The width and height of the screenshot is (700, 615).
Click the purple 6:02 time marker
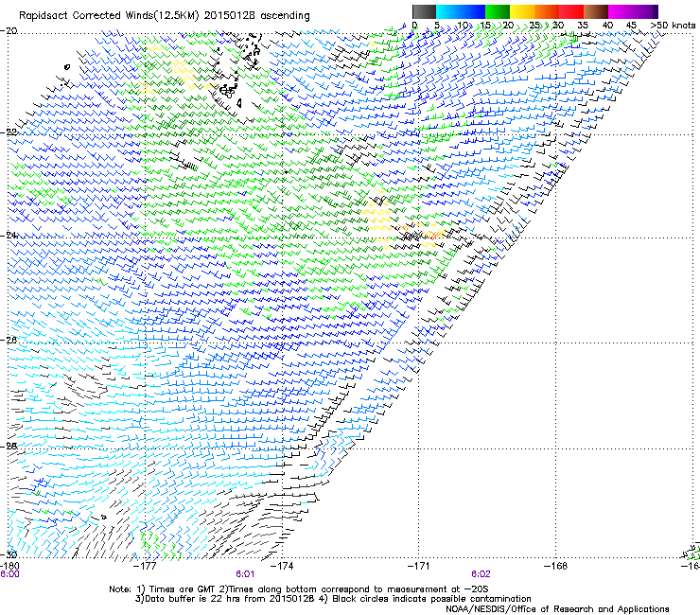[481, 574]
